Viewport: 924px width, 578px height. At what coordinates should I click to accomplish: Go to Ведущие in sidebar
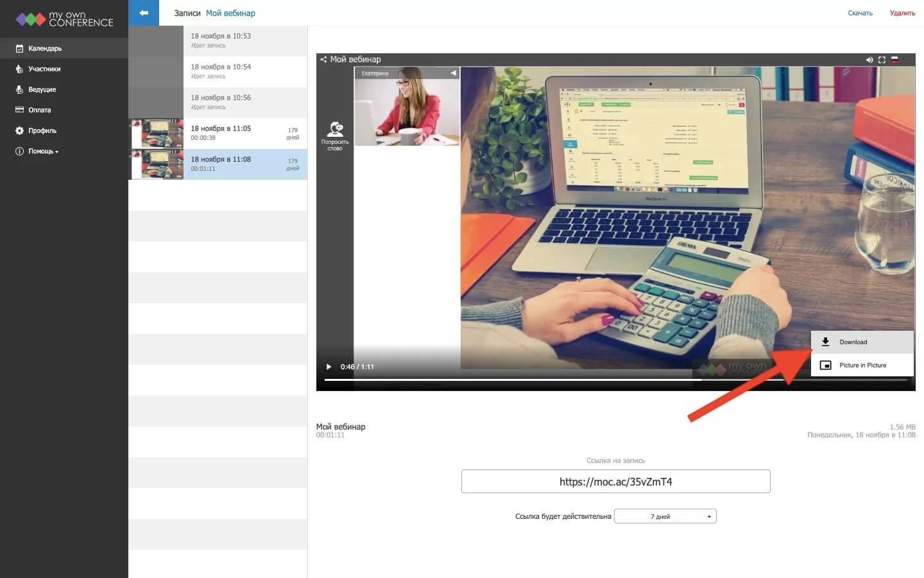coord(42,90)
